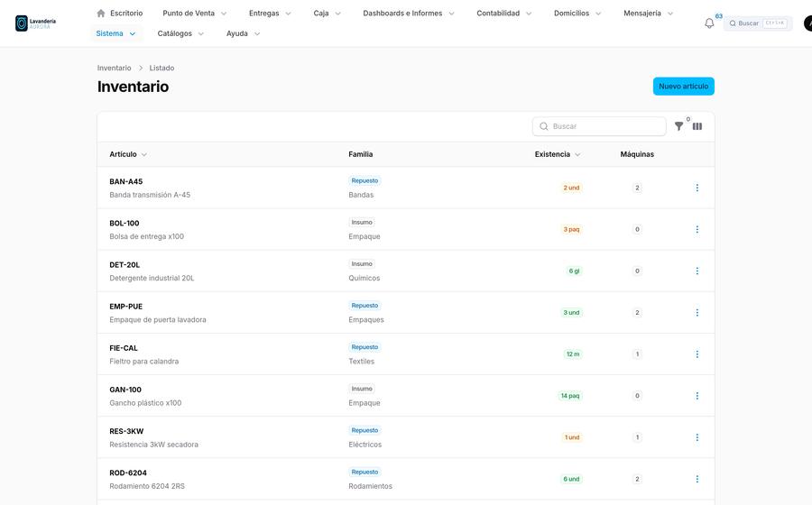Click machine count in FIE-CAL row
This screenshot has width=812, height=505.
(x=638, y=354)
